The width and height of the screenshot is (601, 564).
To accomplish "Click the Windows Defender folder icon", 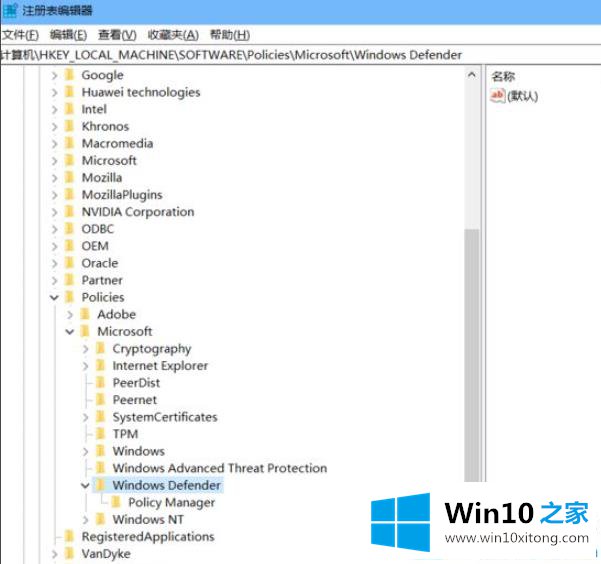I will tap(100, 485).
